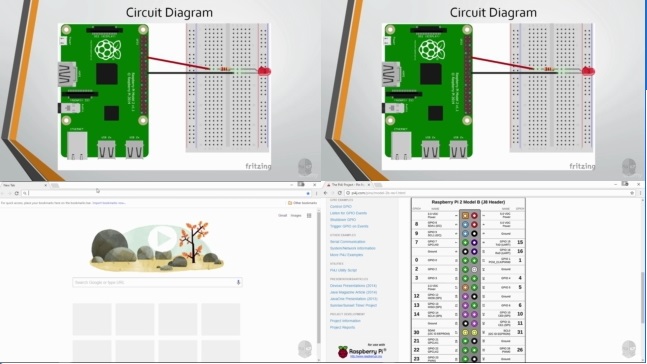This screenshot has height=364, width=647.
Task: Open Chrome menu in the Pi4J window
Action: 640,193
